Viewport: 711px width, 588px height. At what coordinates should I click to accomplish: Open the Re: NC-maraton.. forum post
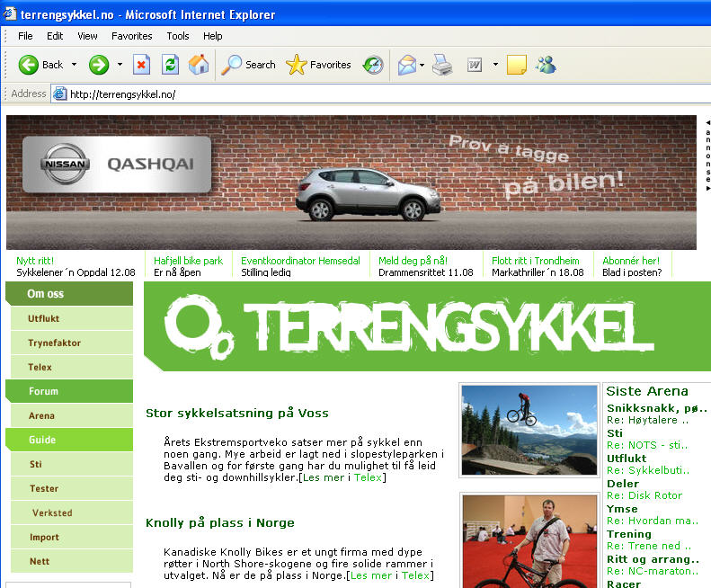pyautogui.click(x=653, y=571)
